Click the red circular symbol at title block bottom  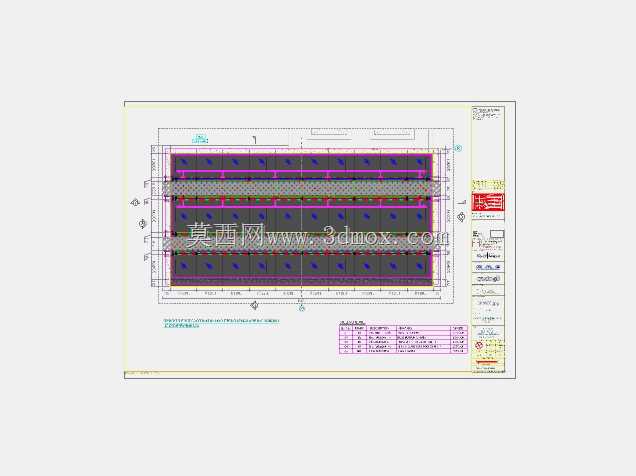tap(479, 345)
